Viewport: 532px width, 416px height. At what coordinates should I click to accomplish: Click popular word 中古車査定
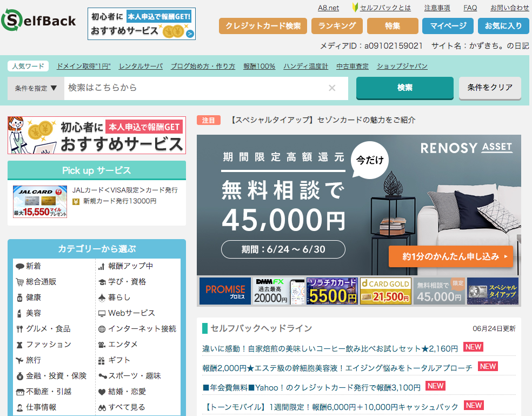pyautogui.click(x=352, y=66)
